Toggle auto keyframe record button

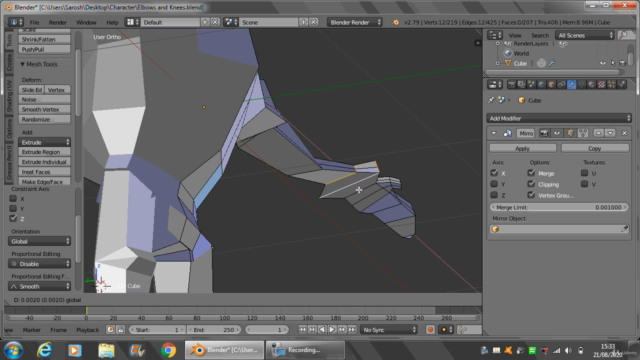[430, 329]
